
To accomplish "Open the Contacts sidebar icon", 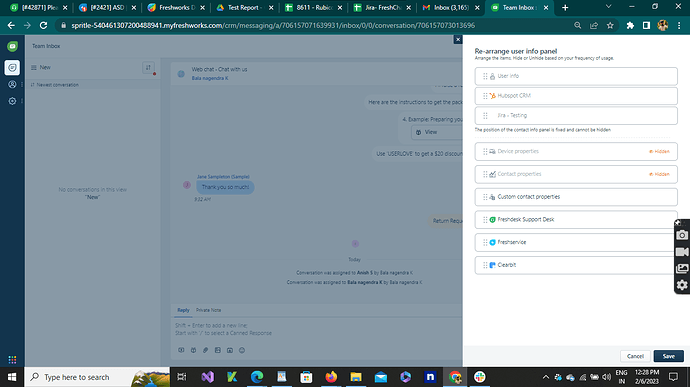I will 12,84.
